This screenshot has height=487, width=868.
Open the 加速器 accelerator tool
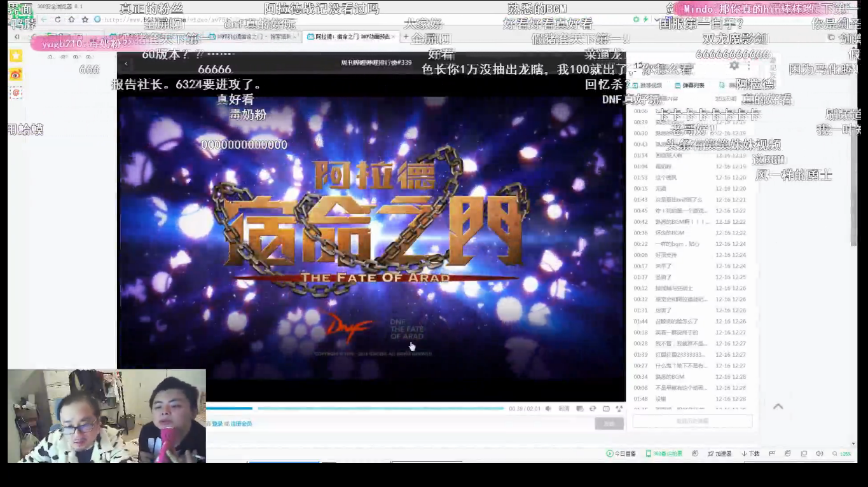click(719, 453)
